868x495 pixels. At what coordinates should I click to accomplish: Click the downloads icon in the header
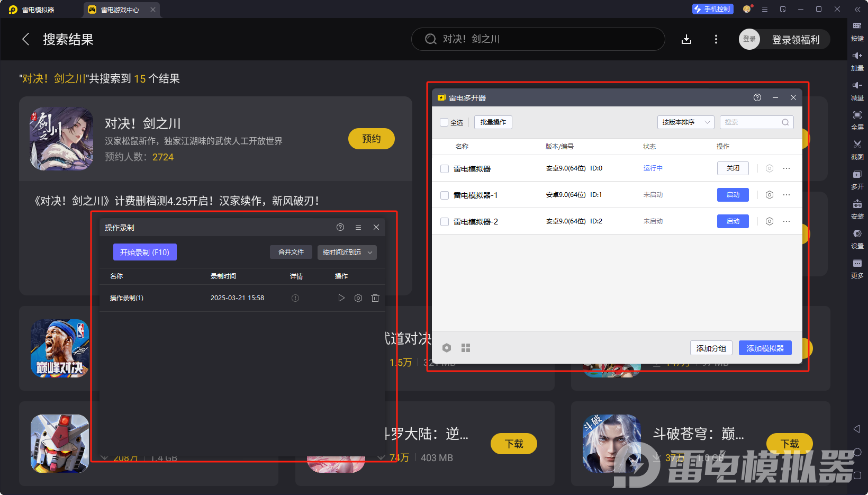tap(686, 39)
